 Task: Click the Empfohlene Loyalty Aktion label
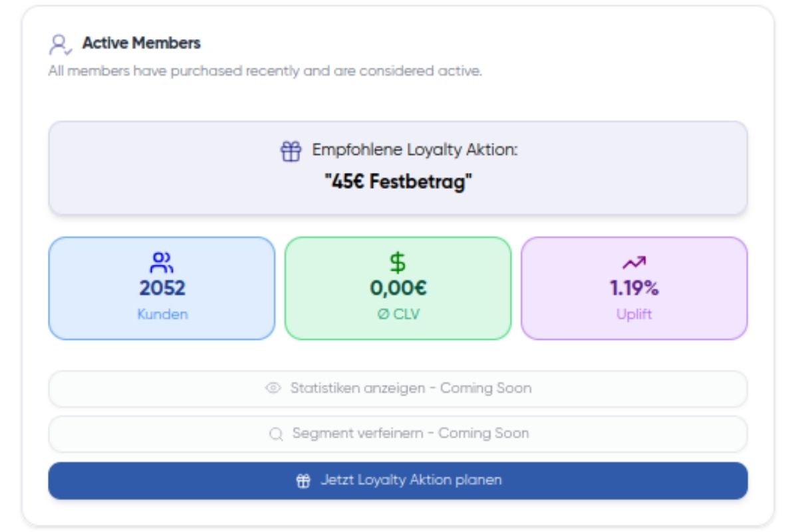point(414,150)
